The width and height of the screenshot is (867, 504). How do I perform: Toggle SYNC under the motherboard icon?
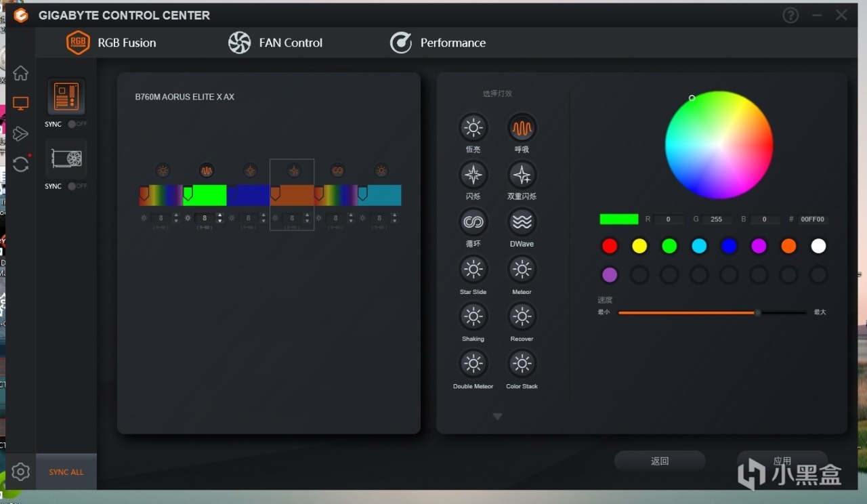pyautogui.click(x=77, y=125)
